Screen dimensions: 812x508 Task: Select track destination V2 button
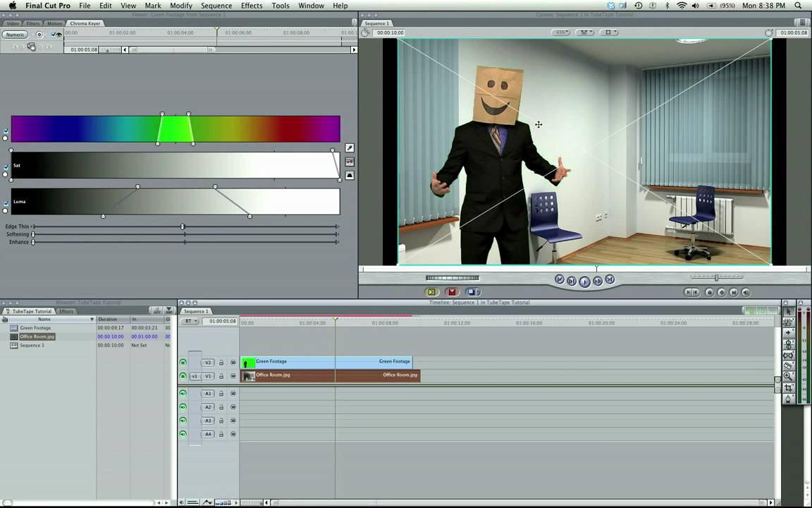tap(208, 363)
